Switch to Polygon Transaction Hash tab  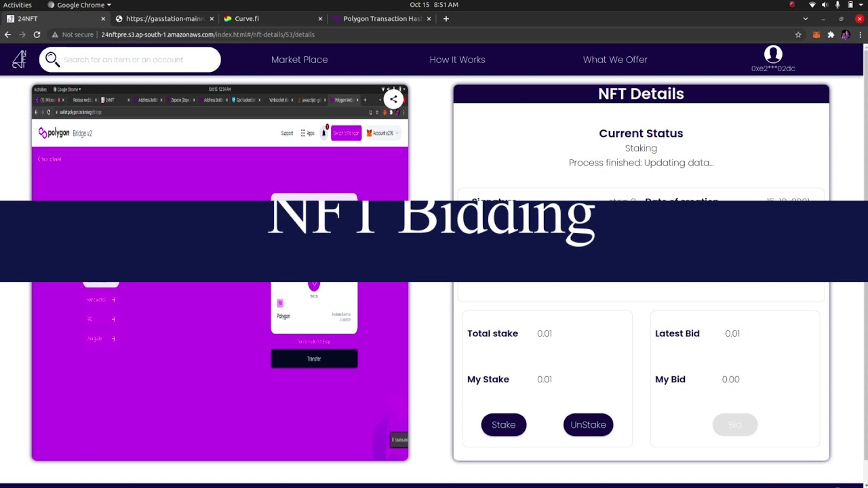coord(381,19)
